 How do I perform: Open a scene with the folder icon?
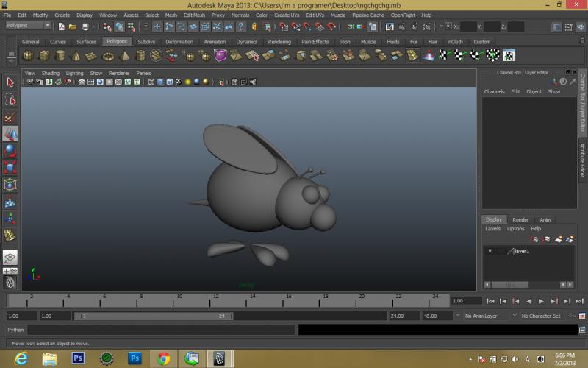coord(73,26)
